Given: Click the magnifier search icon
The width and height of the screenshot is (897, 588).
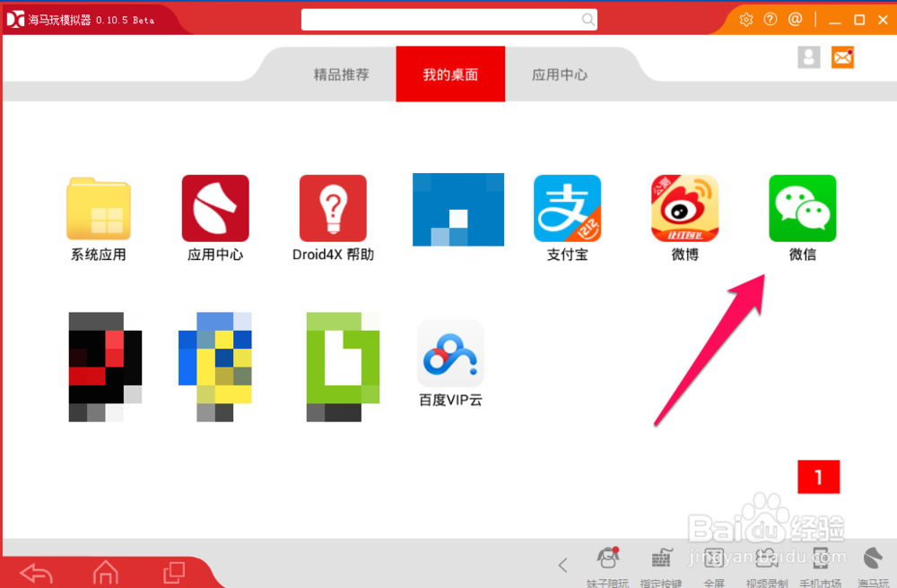Looking at the screenshot, I should (x=588, y=20).
